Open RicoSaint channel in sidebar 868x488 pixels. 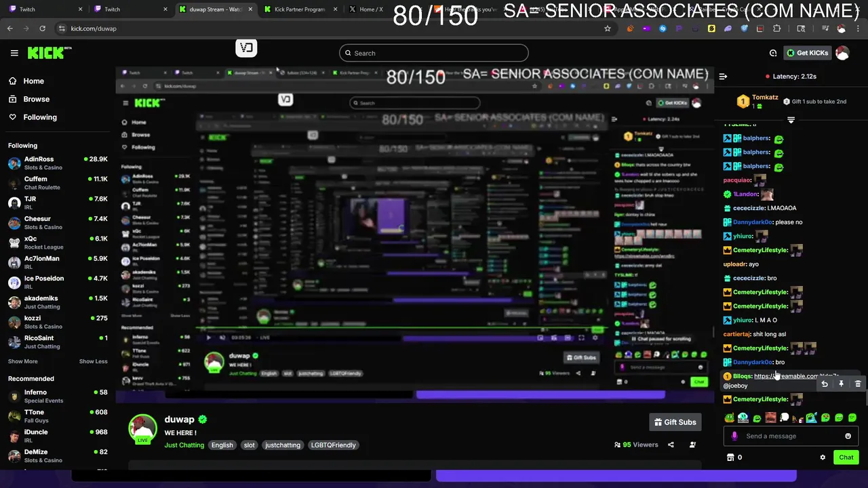point(58,342)
